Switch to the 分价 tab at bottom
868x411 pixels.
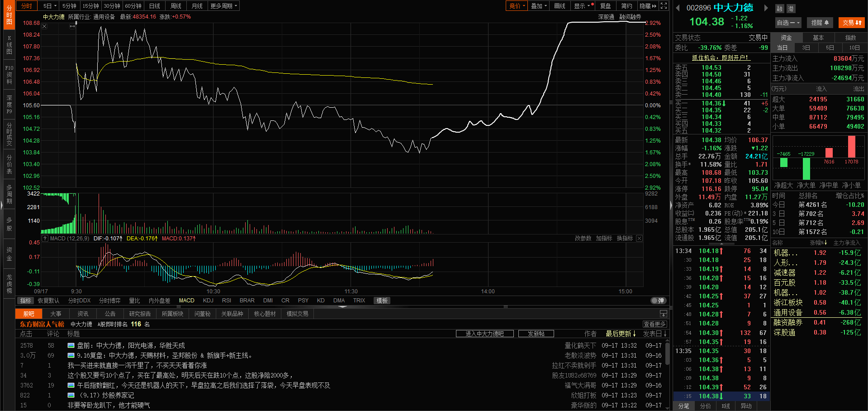pos(705,406)
